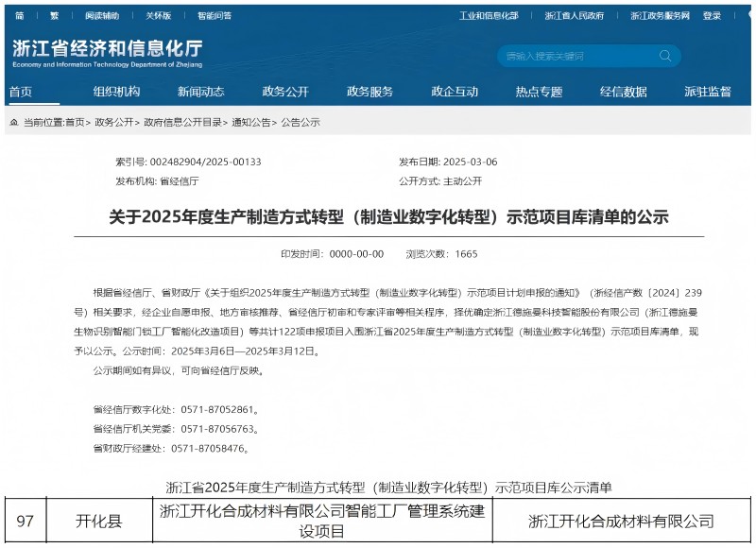Open 浙江政务服务网 link
Viewport: 756px width, 548px height.
pos(660,16)
